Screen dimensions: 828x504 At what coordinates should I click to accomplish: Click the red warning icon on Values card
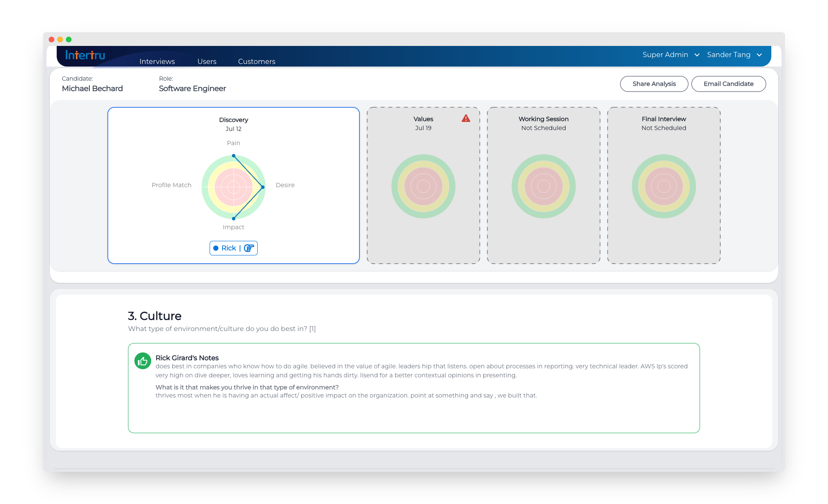tap(466, 118)
